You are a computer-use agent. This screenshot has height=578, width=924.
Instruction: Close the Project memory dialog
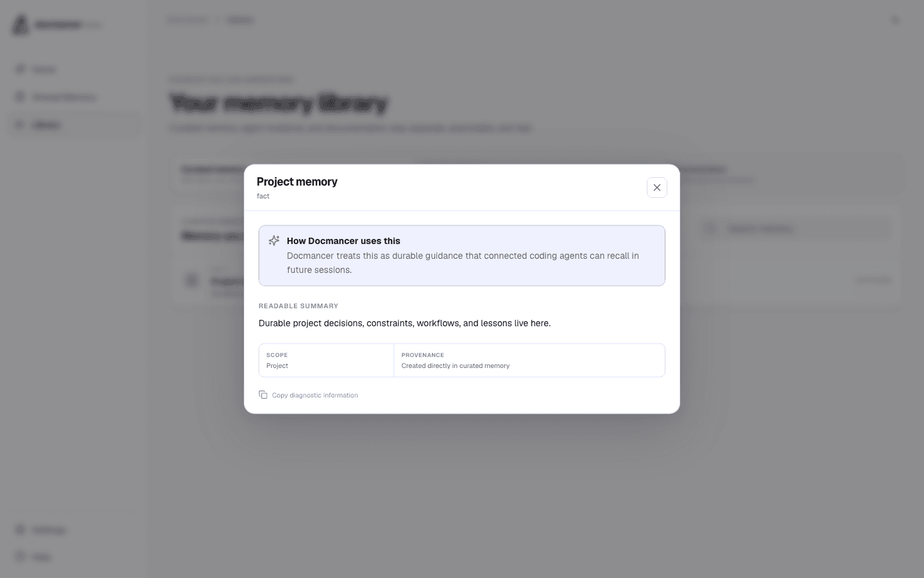[656, 188]
